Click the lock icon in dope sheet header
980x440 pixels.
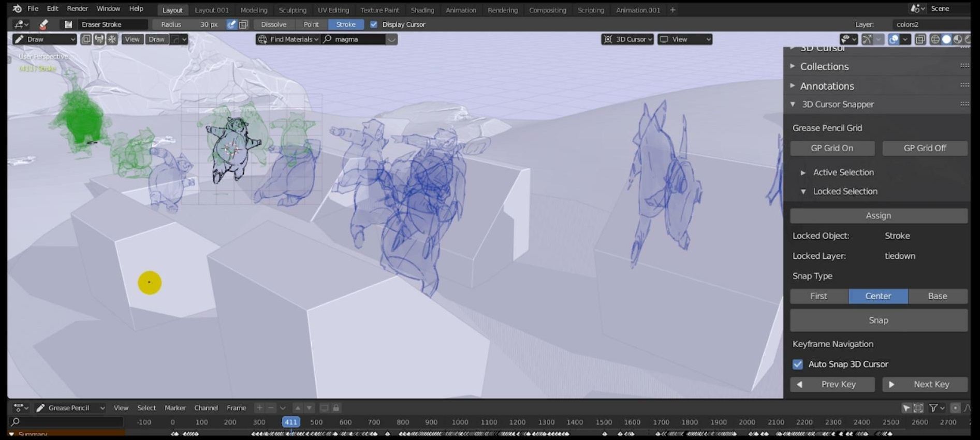coord(336,408)
